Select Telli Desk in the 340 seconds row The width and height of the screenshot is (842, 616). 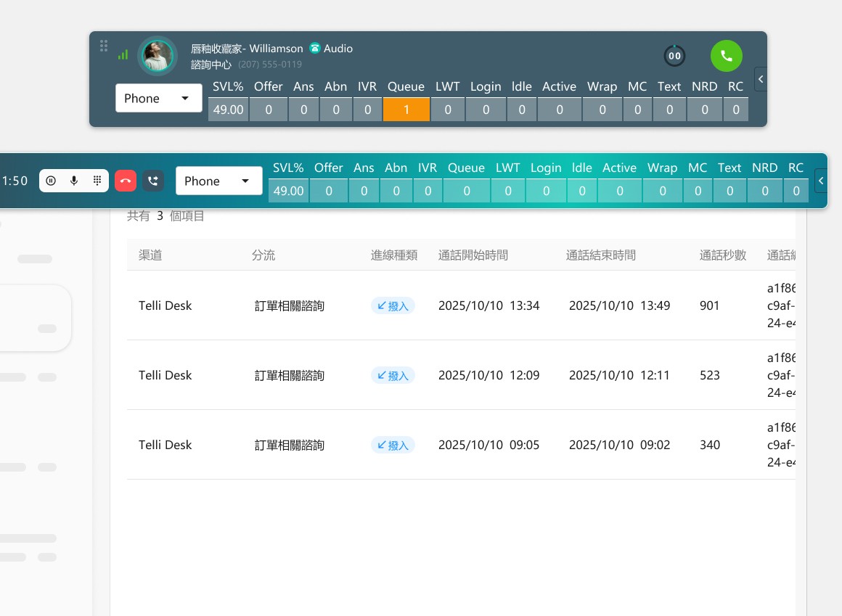point(165,445)
